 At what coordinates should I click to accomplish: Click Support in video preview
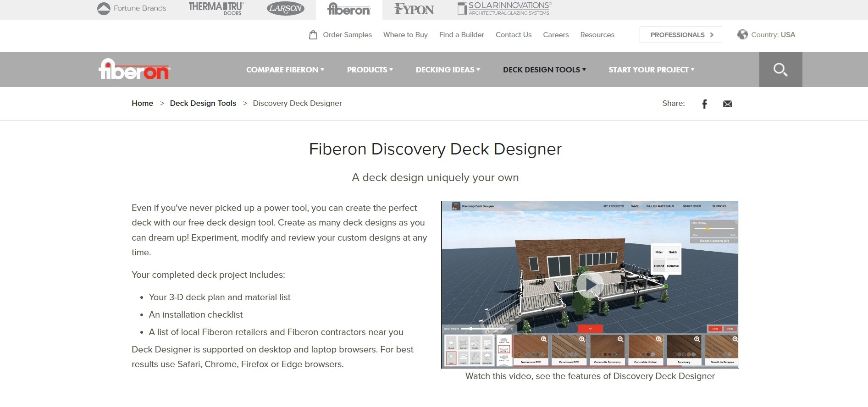click(719, 206)
